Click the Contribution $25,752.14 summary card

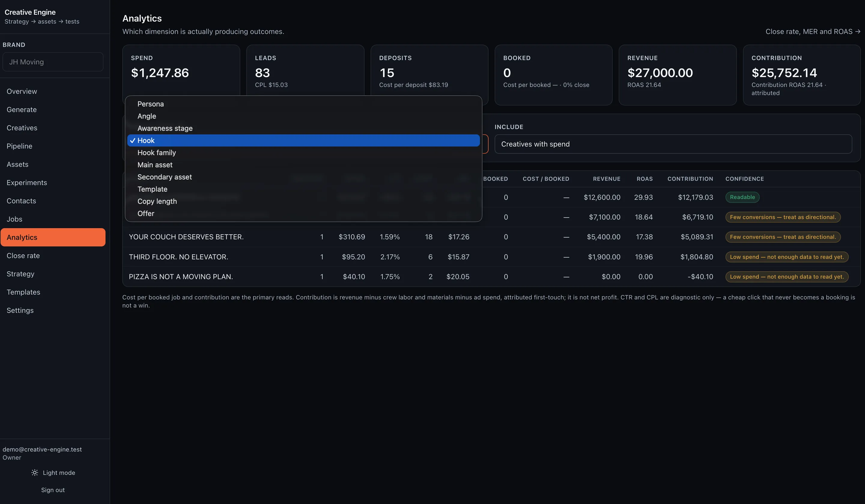tap(802, 75)
